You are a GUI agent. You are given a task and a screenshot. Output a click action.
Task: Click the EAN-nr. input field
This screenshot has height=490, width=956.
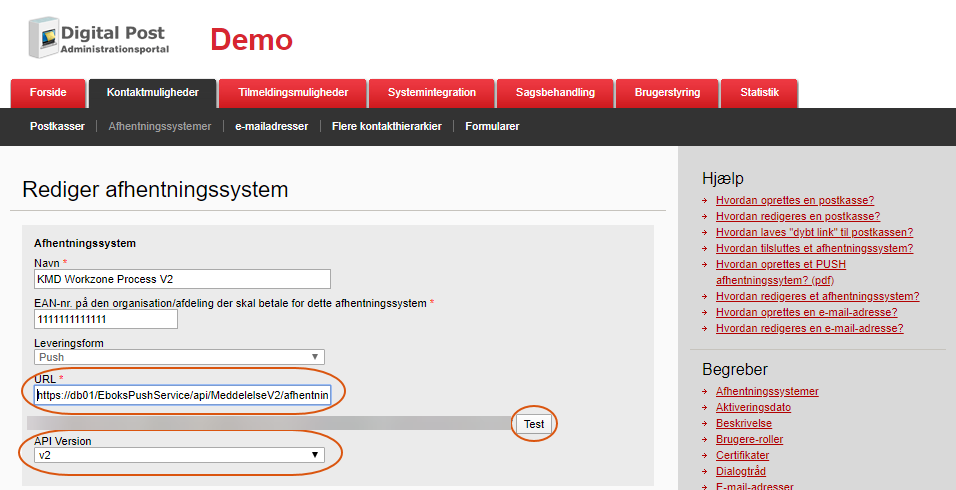(106, 319)
